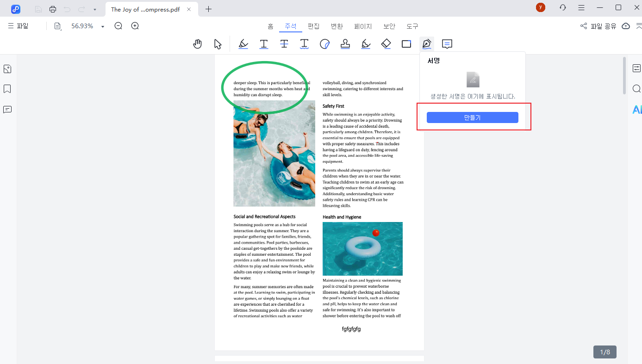Pick the Squiggly underline tool

(304, 44)
